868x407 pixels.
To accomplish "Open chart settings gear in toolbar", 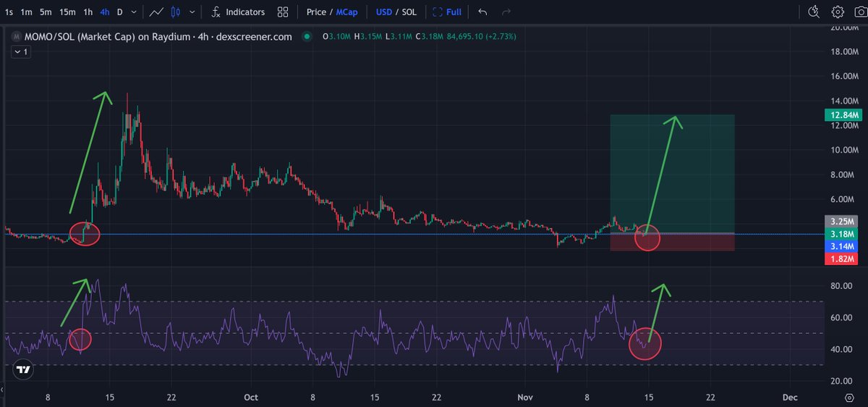I will coord(838,12).
